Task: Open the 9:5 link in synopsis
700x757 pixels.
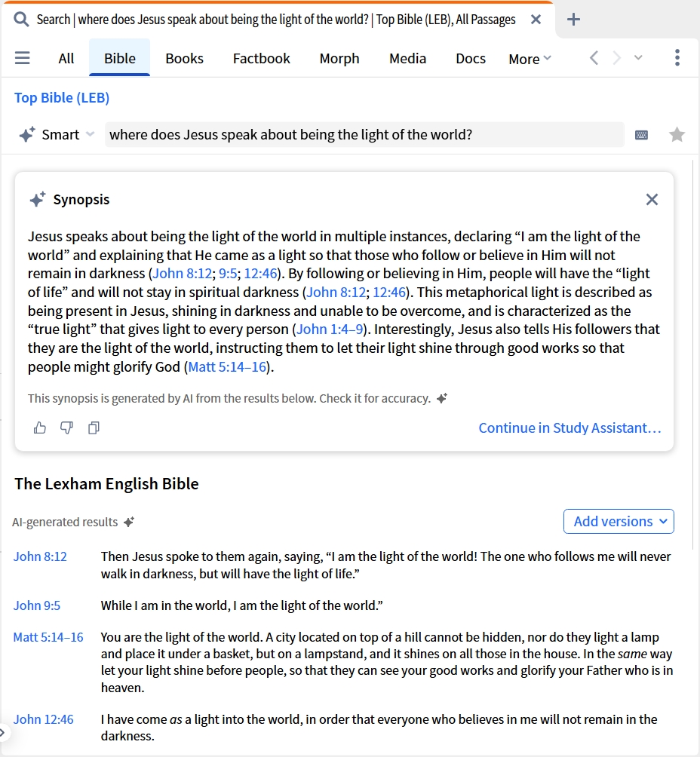Action: (x=228, y=273)
